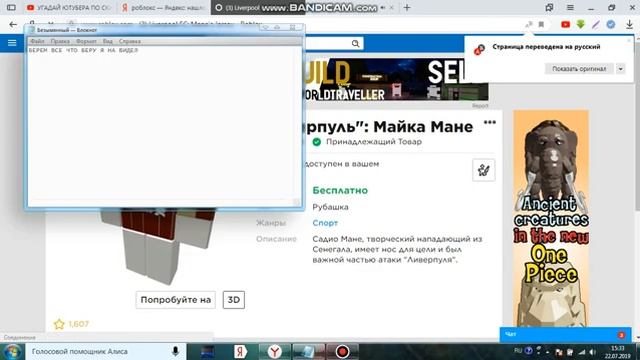This screenshot has height=360, width=640.
Task: Switch to the YouTube 'УГАДАЙ ЮТУБЕРА' tab
Action: coord(69,7)
